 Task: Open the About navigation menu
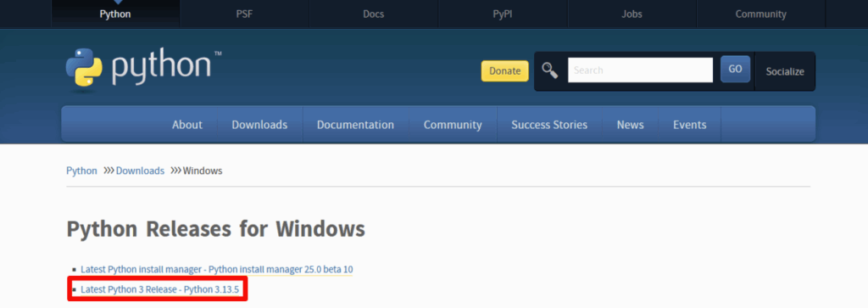point(187,125)
